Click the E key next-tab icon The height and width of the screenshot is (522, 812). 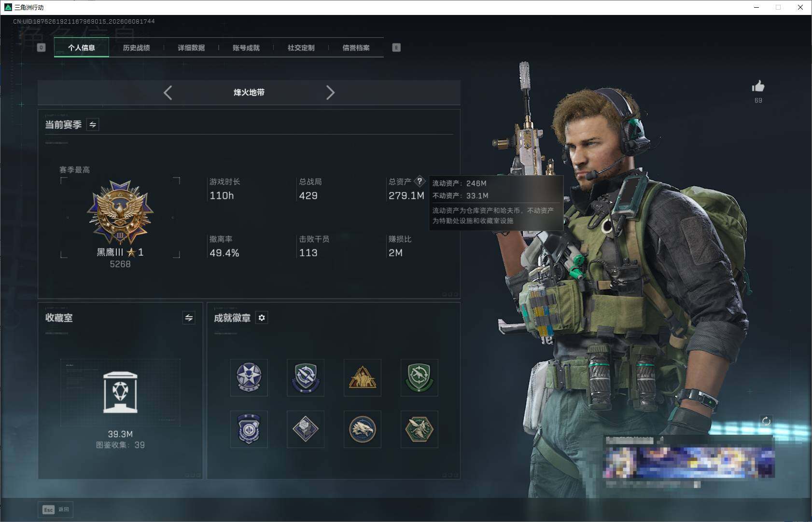tap(396, 48)
